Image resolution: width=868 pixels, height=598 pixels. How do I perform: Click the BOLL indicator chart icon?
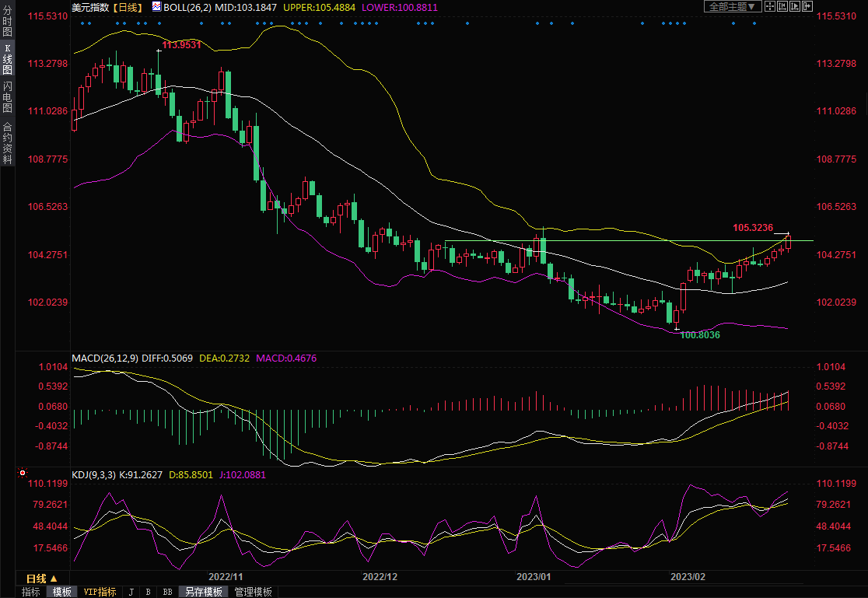coord(156,6)
